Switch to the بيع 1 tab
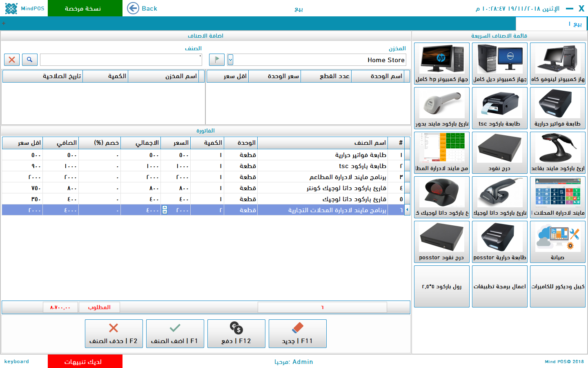Viewport: 588px width, 368px height. [x=551, y=24]
